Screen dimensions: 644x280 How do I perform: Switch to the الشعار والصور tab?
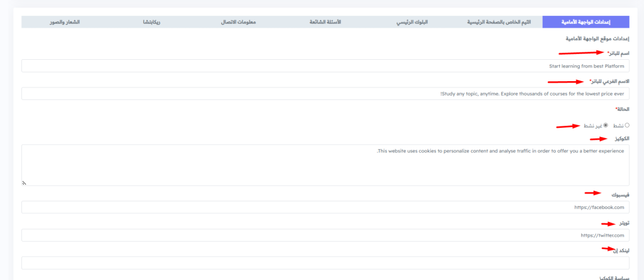(65, 22)
